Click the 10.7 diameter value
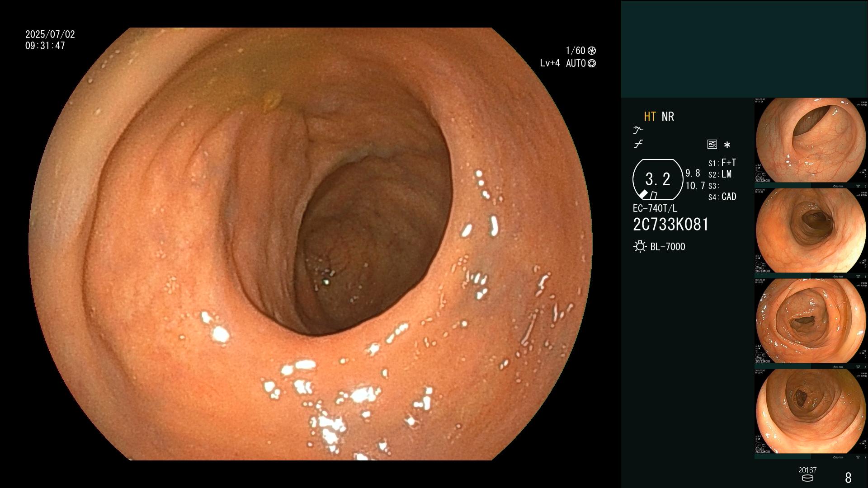 point(695,186)
